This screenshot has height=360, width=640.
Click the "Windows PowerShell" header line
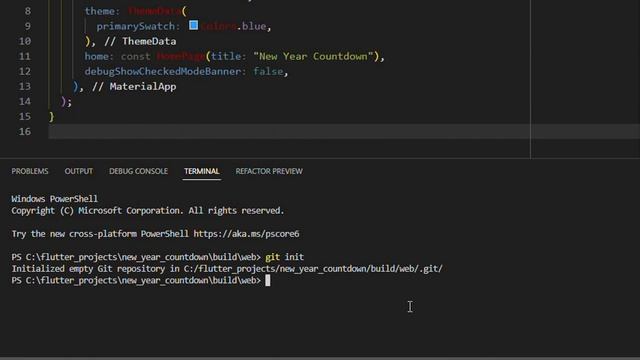click(x=54, y=199)
